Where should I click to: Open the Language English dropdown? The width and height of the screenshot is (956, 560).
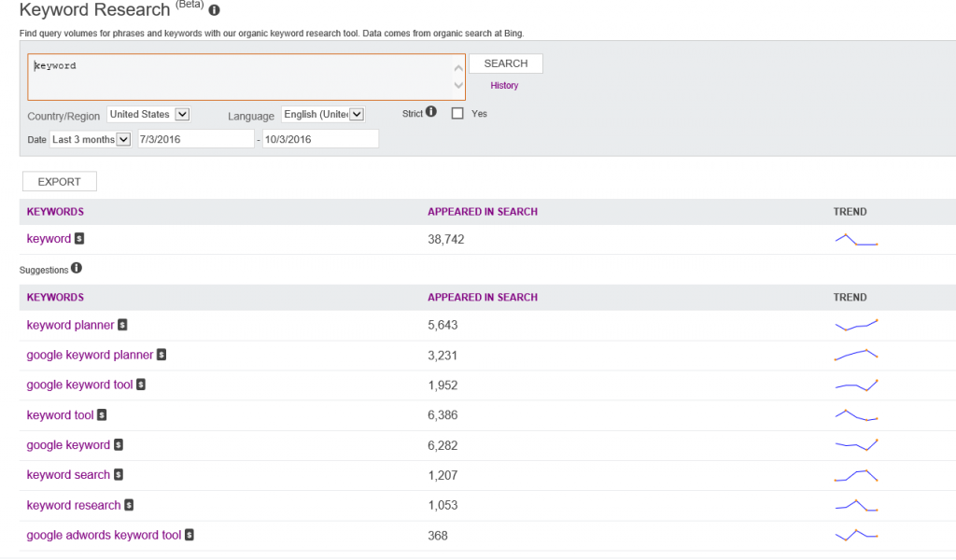(323, 114)
